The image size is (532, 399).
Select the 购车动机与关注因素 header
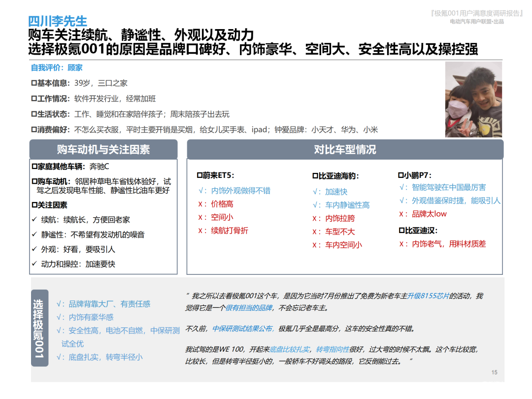click(103, 149)
